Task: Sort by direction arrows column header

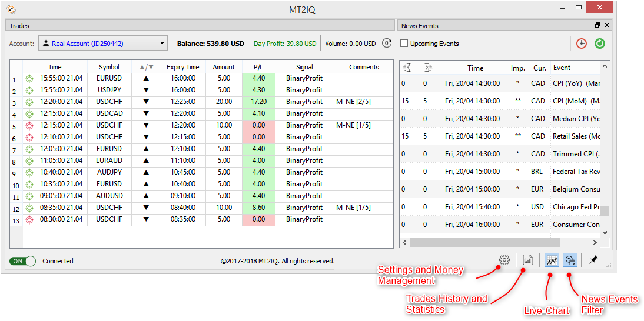Action: (x=146, y=67)
